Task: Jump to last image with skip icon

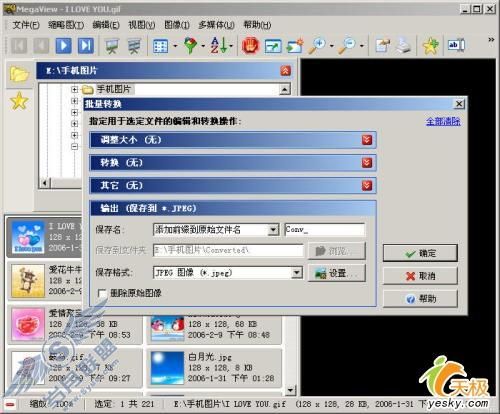Action: (86, 46)
